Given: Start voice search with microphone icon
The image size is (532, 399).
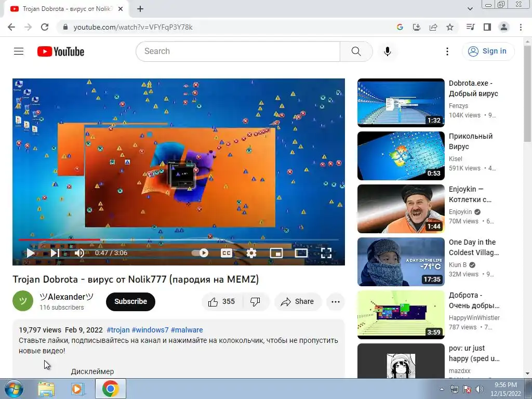Looking at the screenshot, I should (387, 51).
